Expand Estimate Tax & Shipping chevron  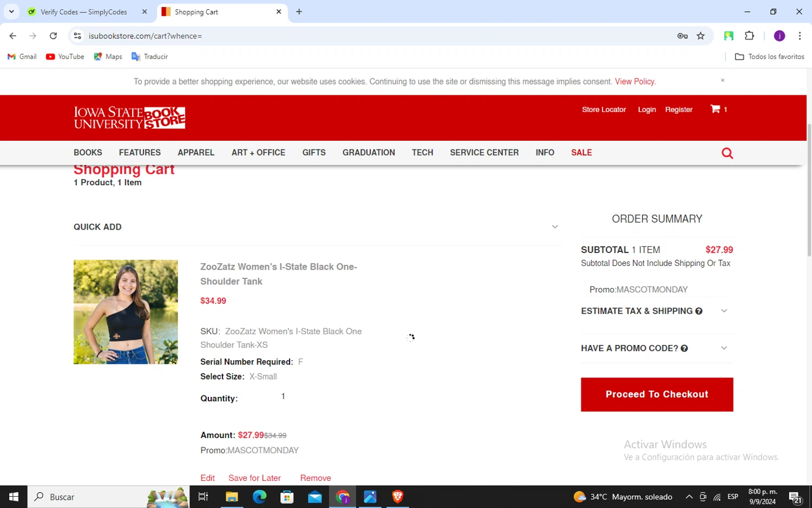724,311
